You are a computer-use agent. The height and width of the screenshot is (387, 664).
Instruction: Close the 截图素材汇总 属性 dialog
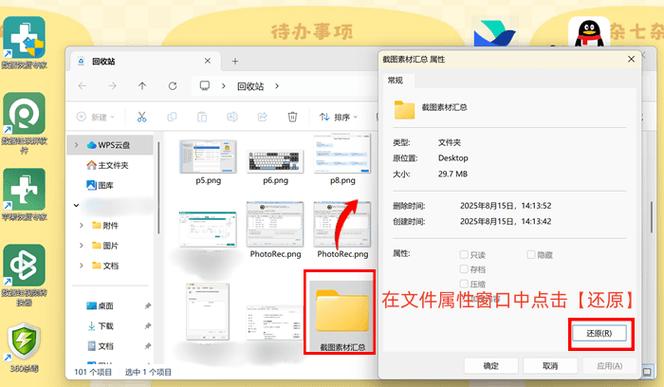click(x=631, y=59)
